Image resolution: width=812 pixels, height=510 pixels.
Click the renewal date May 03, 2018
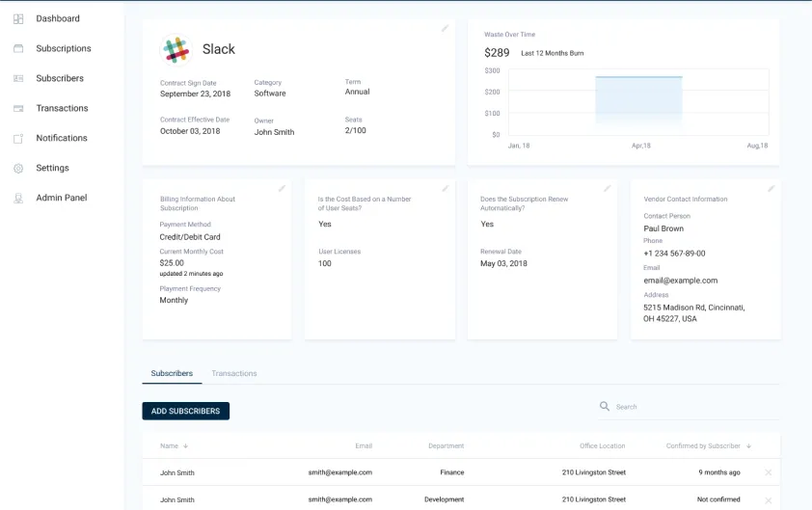[503, 263]
